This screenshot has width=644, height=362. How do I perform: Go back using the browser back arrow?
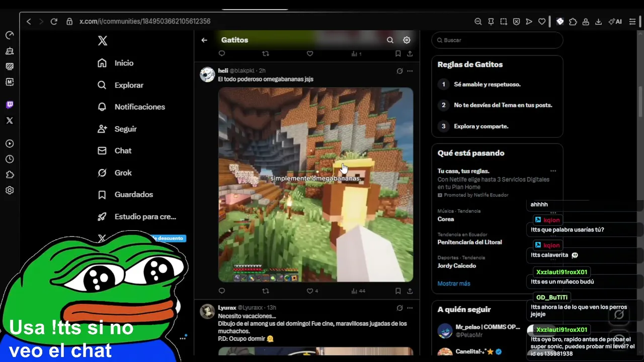(x=29, y=22)
